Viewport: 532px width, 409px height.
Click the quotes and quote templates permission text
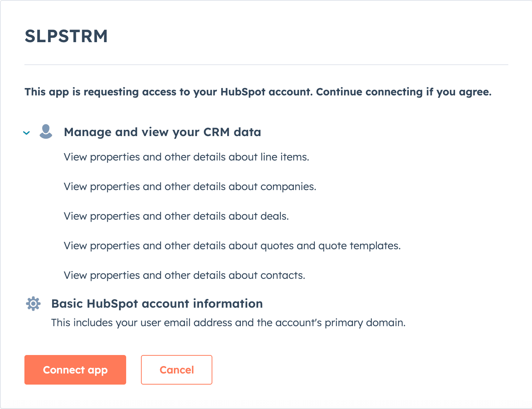[232, 246]
